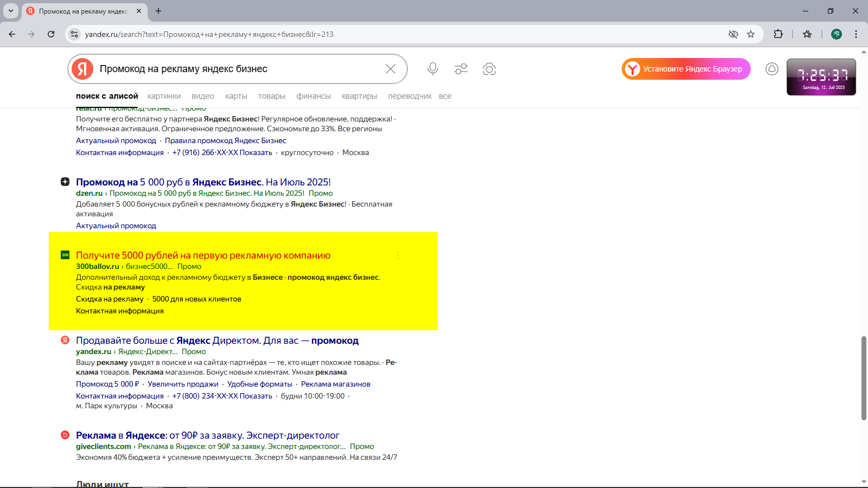Screen dimensions: 868x488
Task: Click the page vertical scrollbar thumb
Action: (864, 378)
